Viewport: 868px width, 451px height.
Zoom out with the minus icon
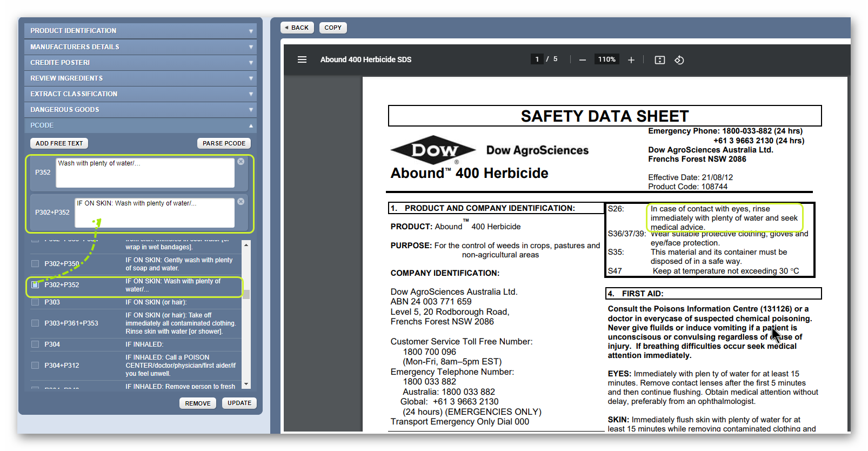[x=582, y=60]
